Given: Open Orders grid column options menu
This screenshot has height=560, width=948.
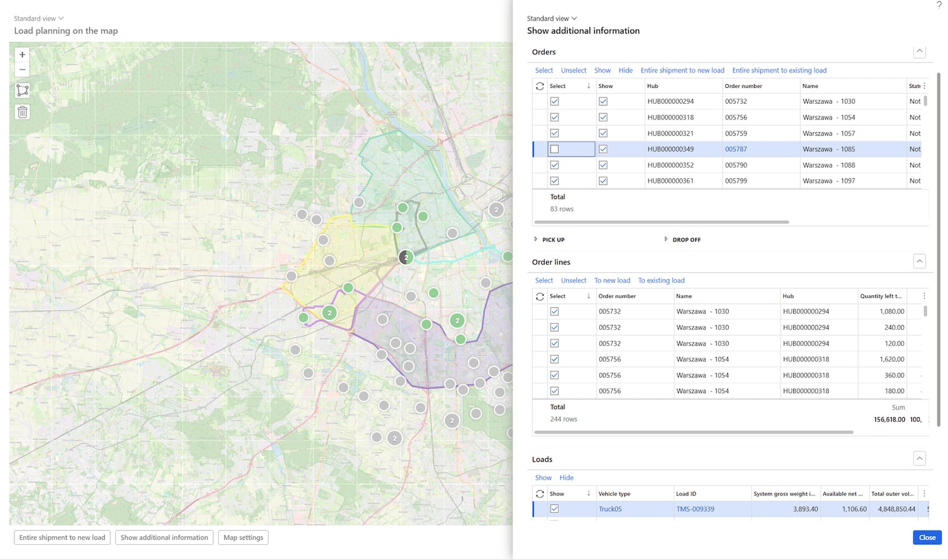Looking at the screenshot, I should pos(924,86).
